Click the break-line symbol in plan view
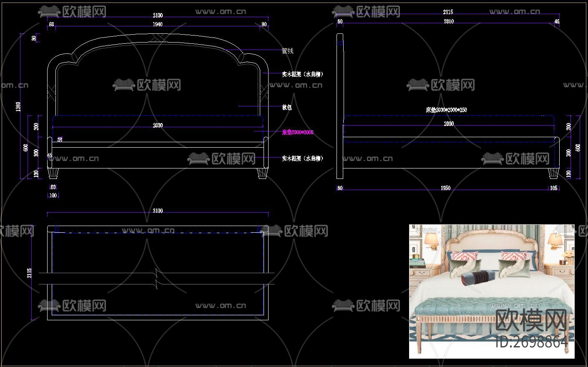The height and width of the screenshot is (367, 588). tap(157, 279)
